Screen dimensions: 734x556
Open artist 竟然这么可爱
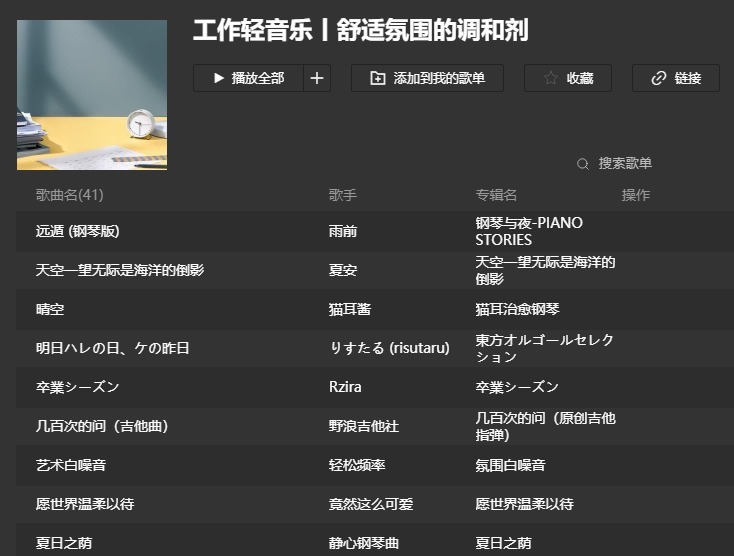coord(370,504)
